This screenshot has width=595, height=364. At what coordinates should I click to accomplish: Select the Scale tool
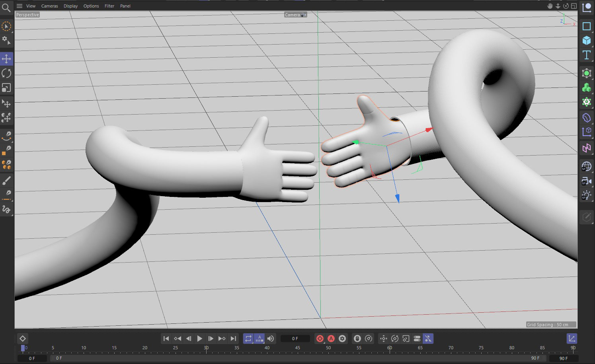[x=6, y=88]
